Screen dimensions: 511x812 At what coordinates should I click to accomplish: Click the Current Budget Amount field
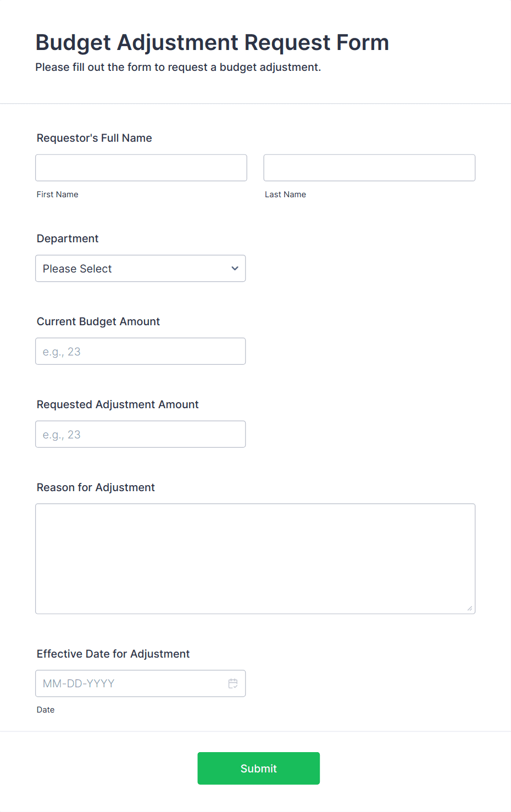point(140,351)
